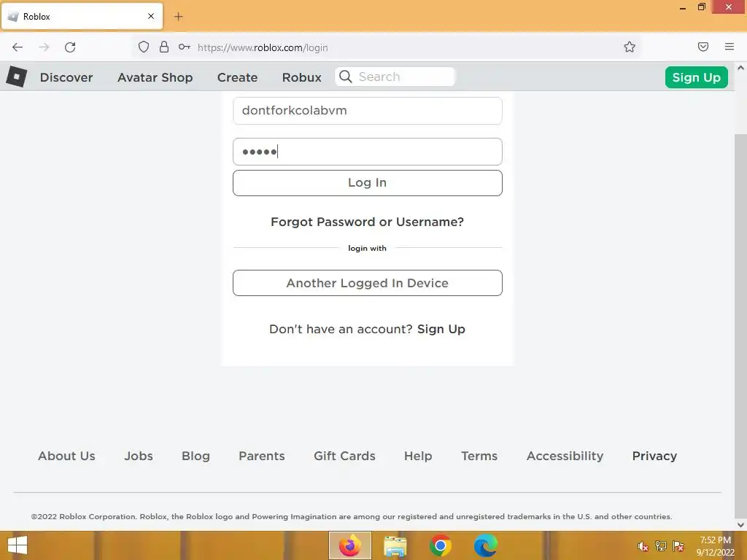
Task: Save the page to Pocket icon
Action: point(703,47)
